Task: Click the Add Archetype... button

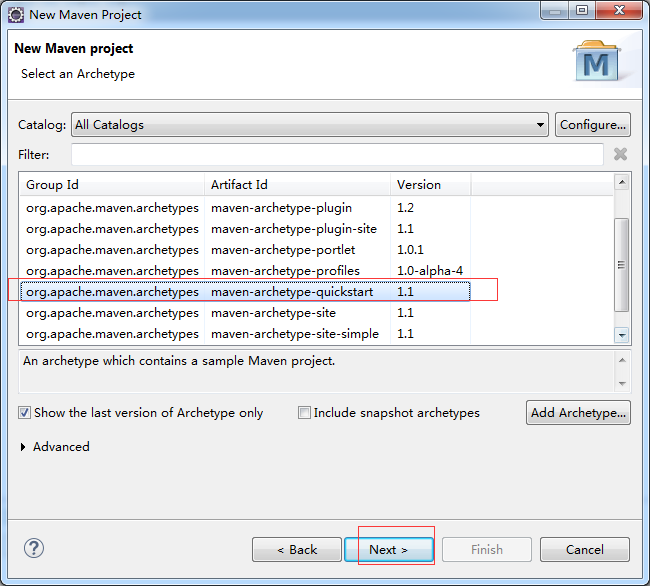Action: tap(578, 413)
